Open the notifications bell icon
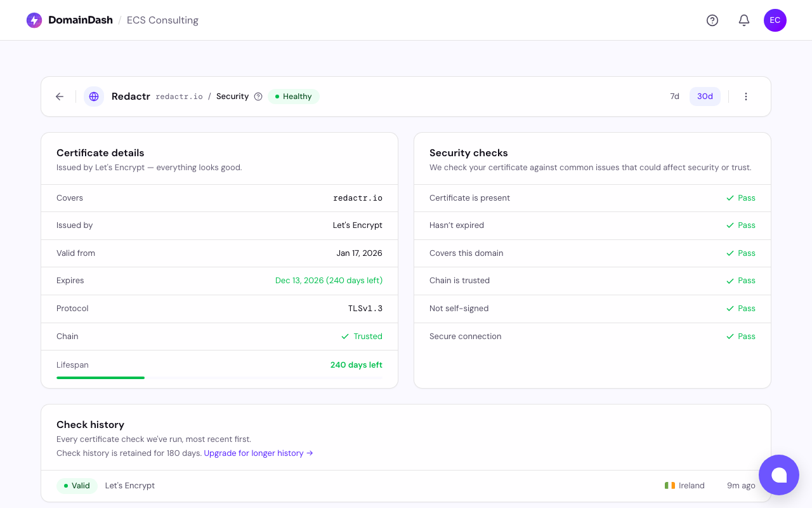The image size is (812, 508). point(743,20)
